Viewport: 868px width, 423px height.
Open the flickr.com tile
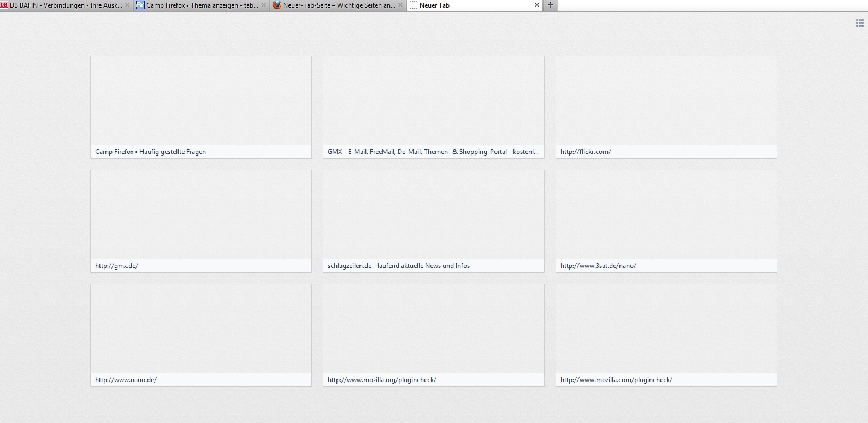tap(666, 107)
